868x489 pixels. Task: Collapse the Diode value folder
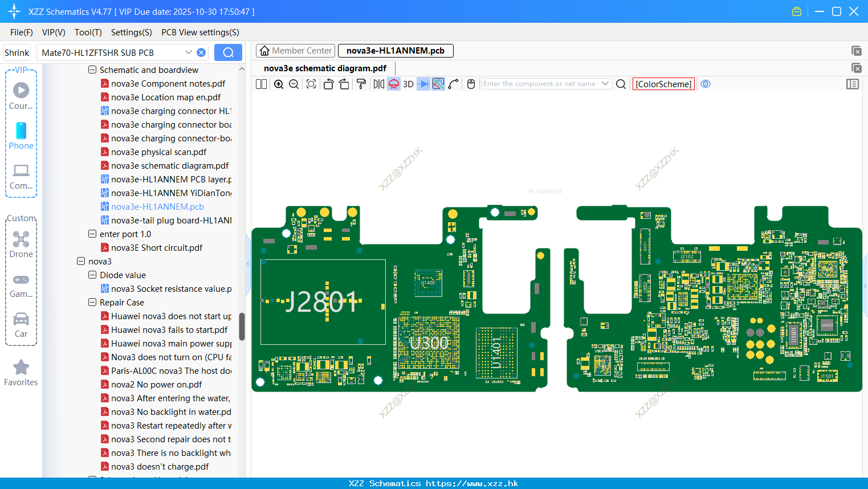click(92, 275)
